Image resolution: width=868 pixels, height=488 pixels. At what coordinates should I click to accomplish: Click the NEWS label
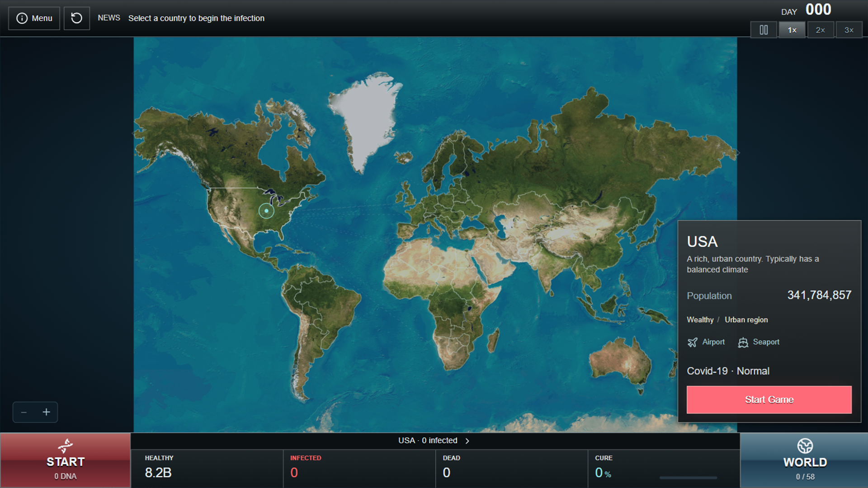pos(109,18)
